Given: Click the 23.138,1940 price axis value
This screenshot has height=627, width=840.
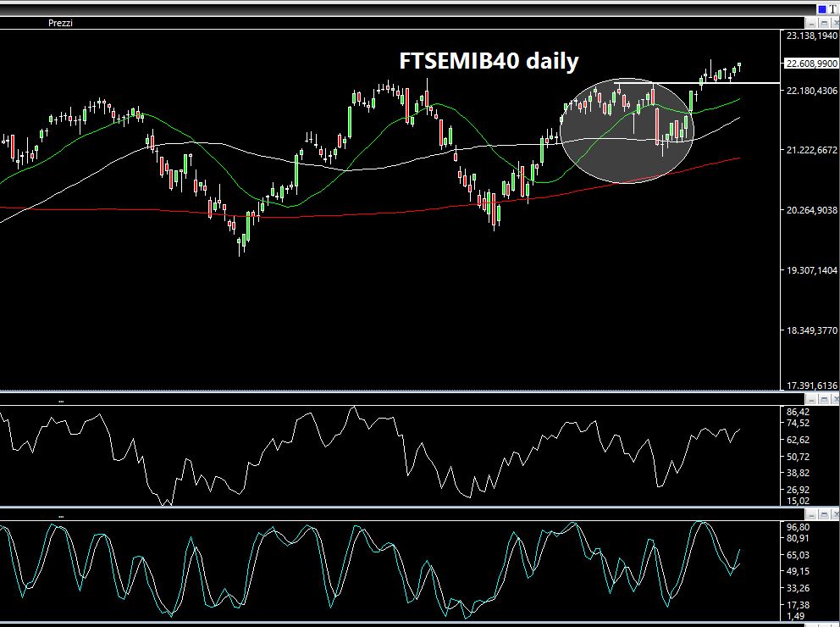Looking at the screenshot, I should [x=811, y=36].
